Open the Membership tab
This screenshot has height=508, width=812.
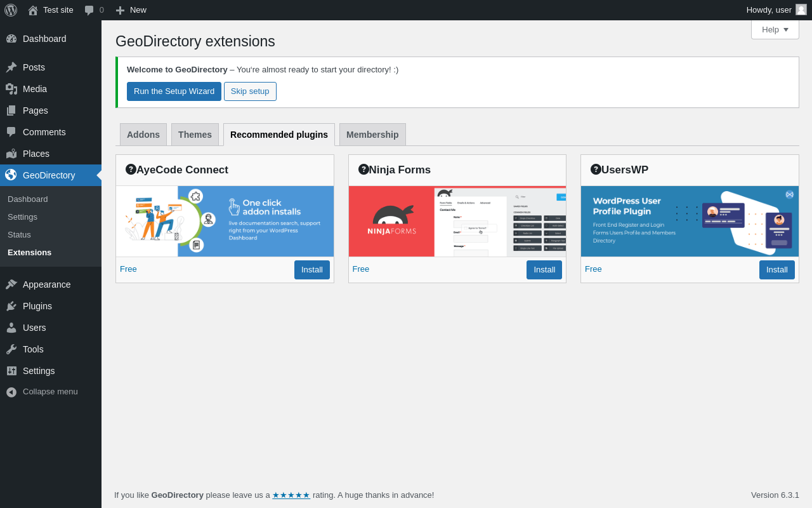click(372, 135)
